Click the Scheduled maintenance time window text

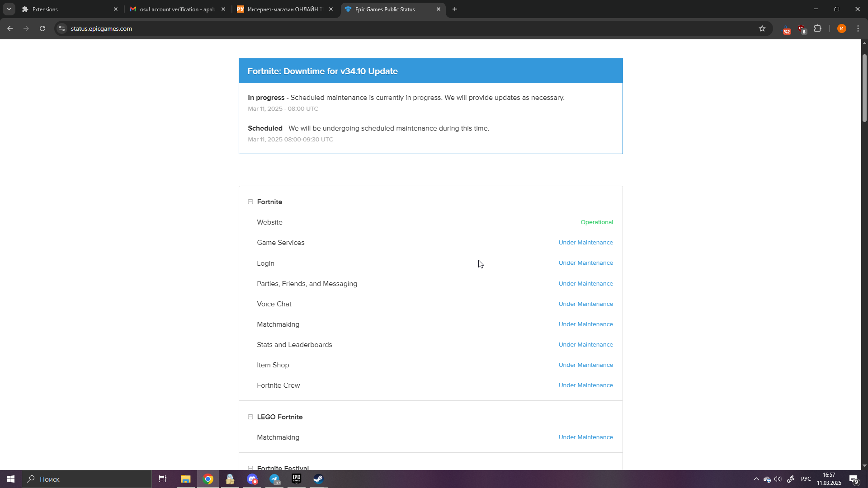click(290, 140)
